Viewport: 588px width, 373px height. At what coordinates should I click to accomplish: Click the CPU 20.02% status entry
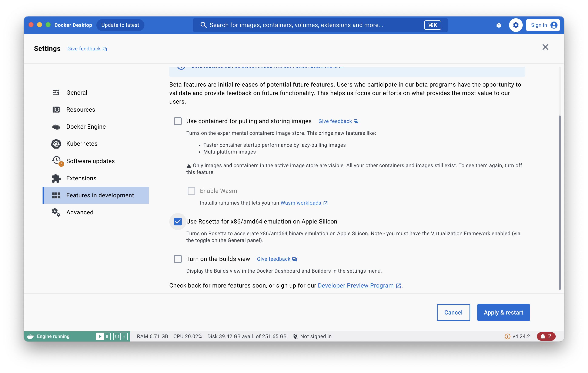click(x=188, y=336)
